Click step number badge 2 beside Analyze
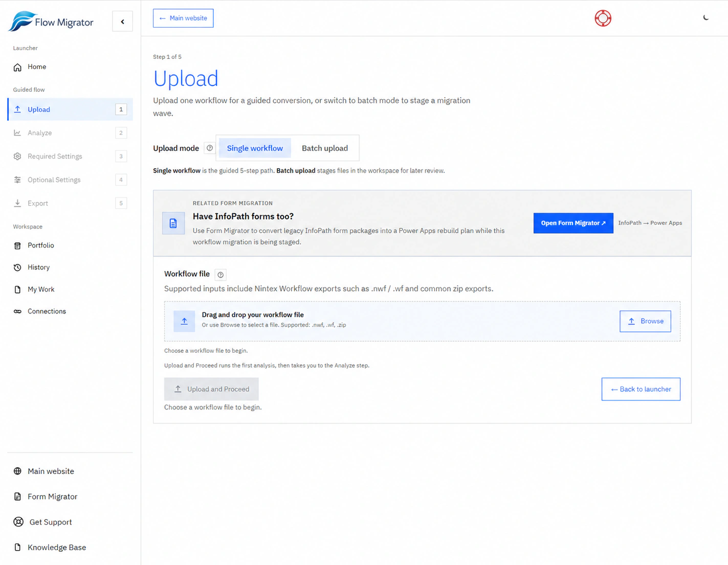Screen dimensions: 728x565 121,133
